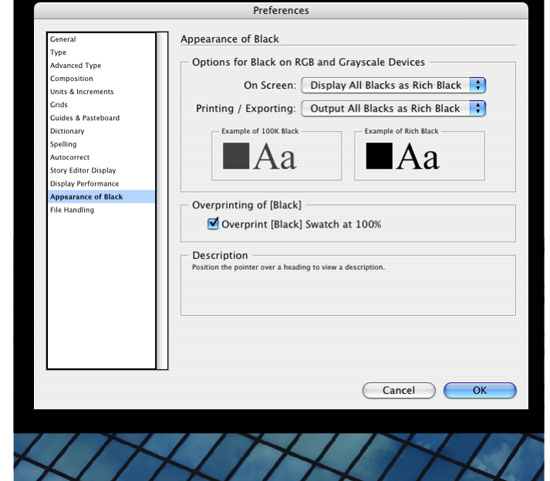This screenshot has height=481, width=550.
Task: Open the Printing / Exporting output dropdown
Action: pyautogui.click(x=393, y=108)
